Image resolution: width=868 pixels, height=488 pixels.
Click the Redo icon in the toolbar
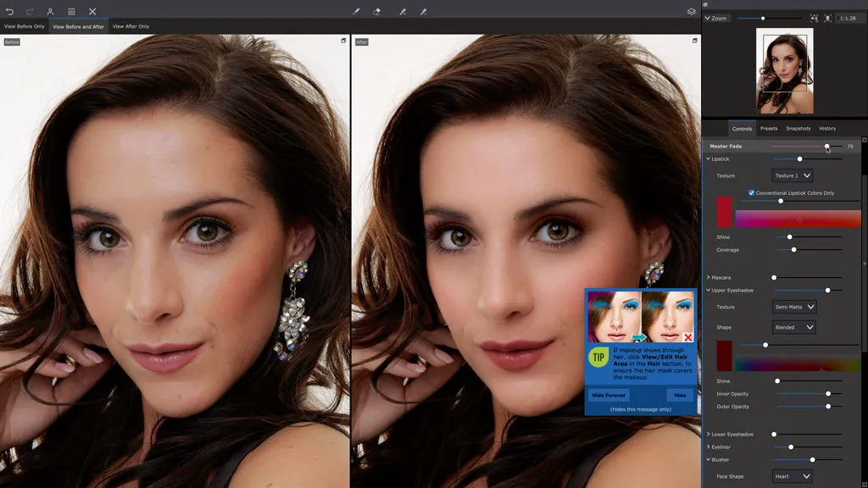[29, 12]
